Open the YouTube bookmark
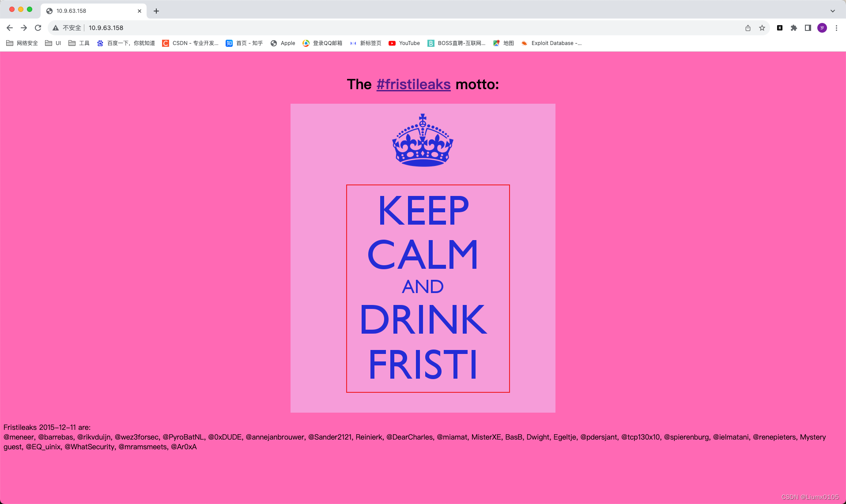The width and height of the screenshot is (846, 504). [404, 43]
